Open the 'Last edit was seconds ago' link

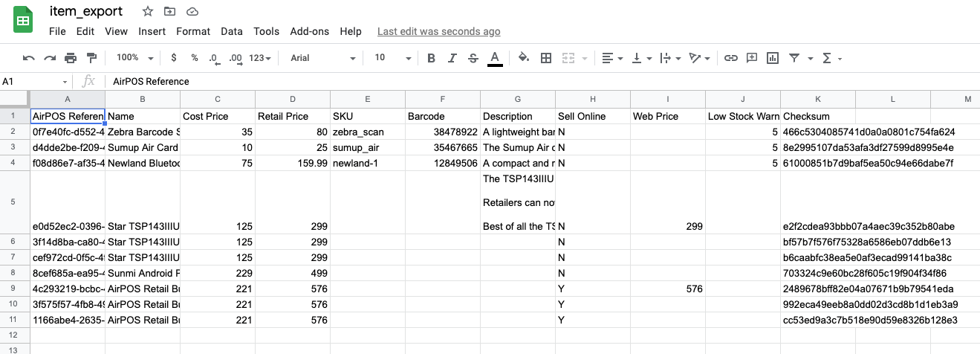pos(438,31)
